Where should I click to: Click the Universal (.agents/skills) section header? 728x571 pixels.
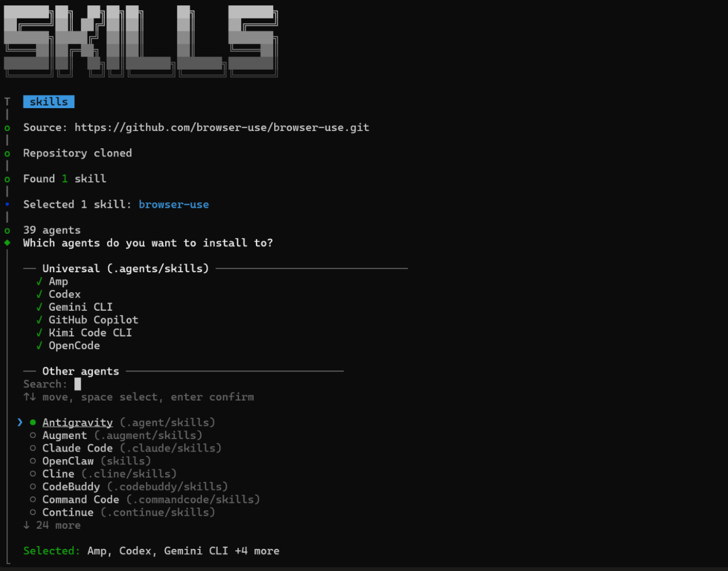(126, 269)
